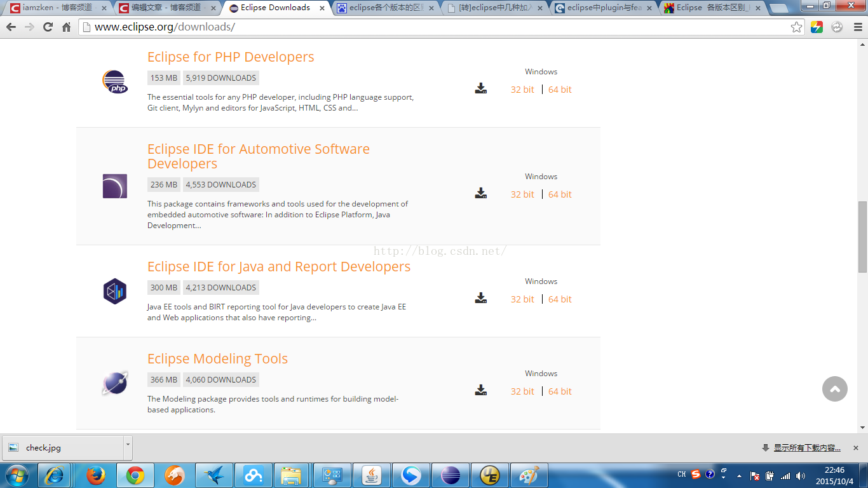The image size is (868, 488).
Task: Open the UltraEdit icon in the taskbar
Action: tap(490, 475)
